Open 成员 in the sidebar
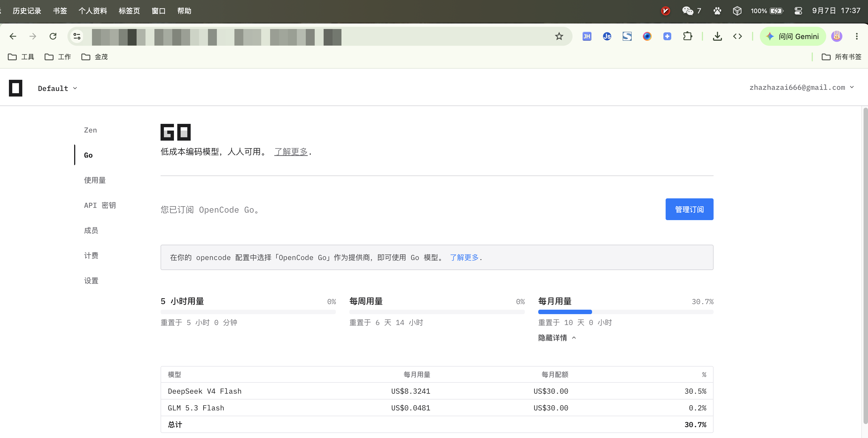The width and height of the screenshot is (868, 438). coord(91,231)
